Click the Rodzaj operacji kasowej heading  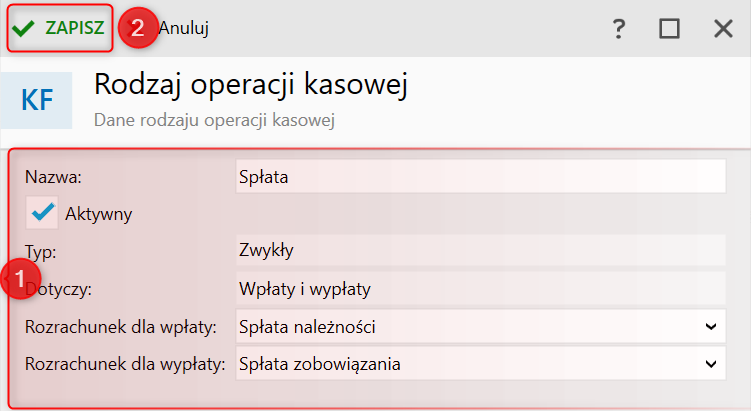(251, 86)
